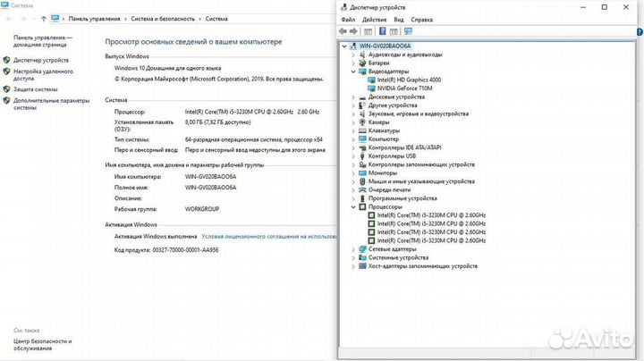Expand the Программные устройства chevron
The height and width of the screenshot is (361, 644).
[x=353, y=198]
